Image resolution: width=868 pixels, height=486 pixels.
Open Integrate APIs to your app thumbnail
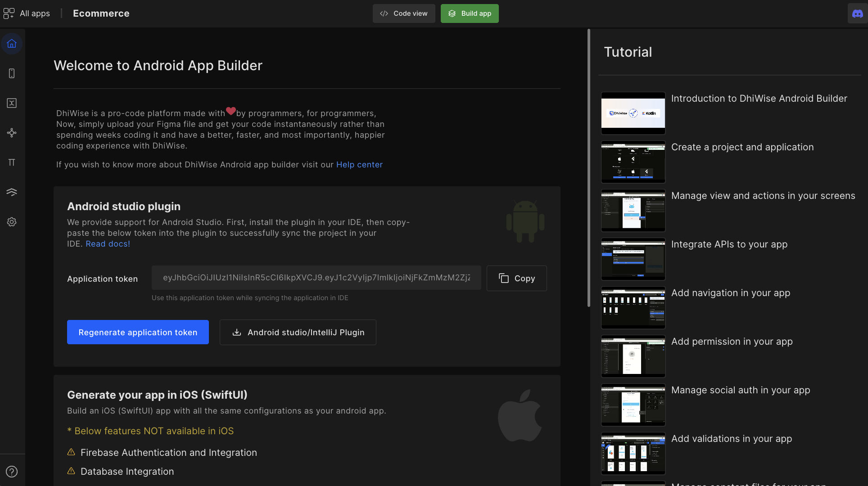(633, 259)
